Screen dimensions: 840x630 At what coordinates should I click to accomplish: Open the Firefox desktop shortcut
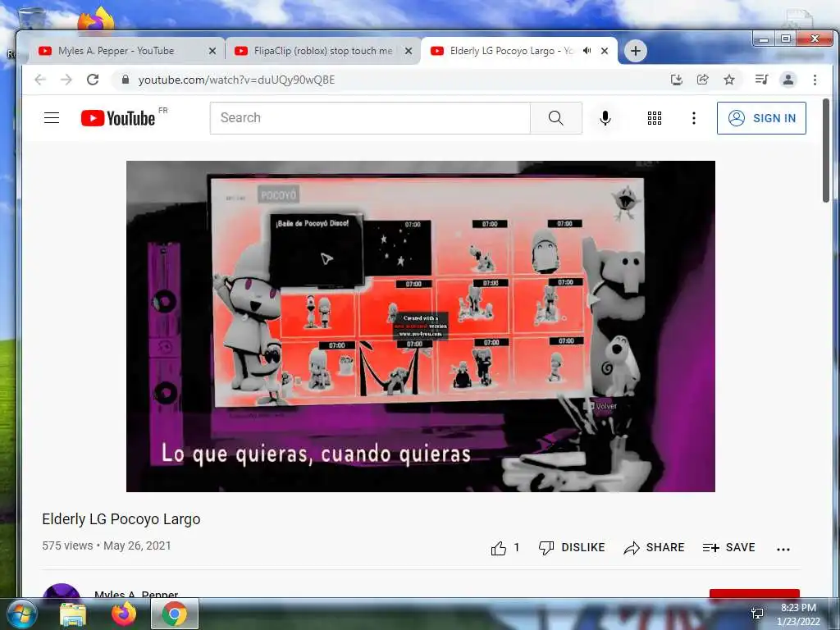click(x=96, y=19)
